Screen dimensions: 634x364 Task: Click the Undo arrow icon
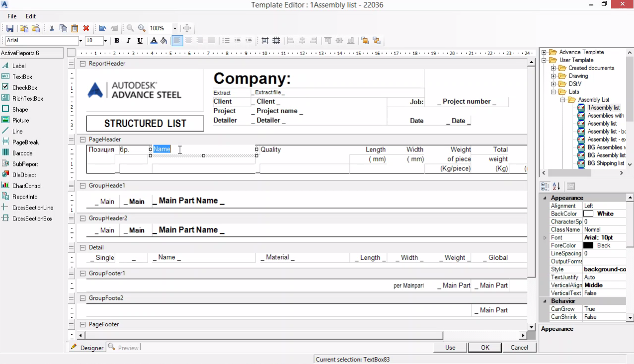(102, 28)
